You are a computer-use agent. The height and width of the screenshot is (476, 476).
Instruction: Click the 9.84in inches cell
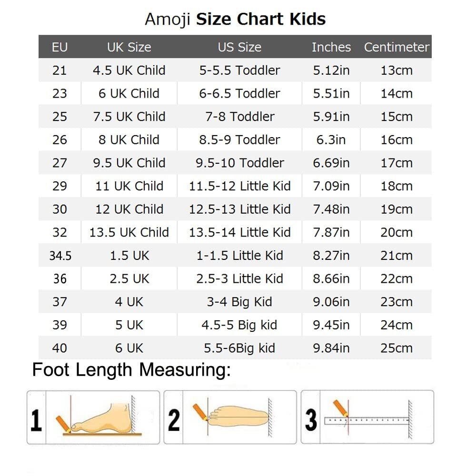[331, 348]
